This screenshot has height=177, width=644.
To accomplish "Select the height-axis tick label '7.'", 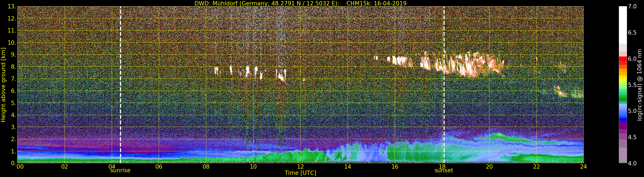I will pos(13,79).
